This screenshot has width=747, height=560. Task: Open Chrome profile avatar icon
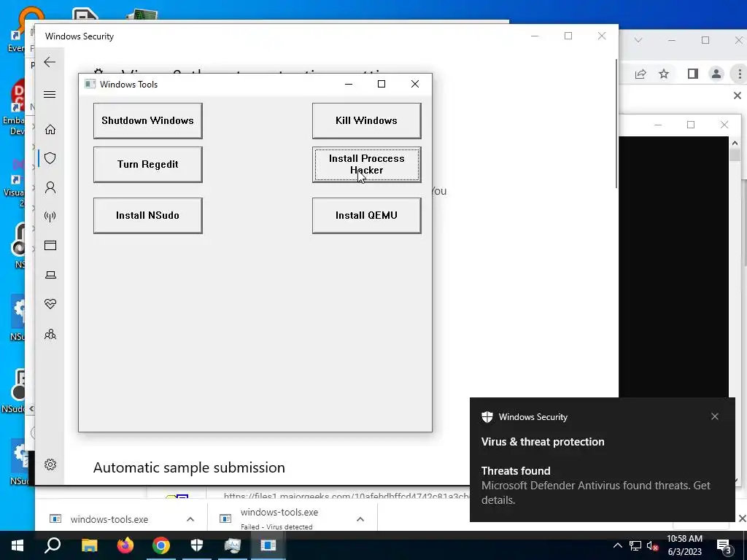716,74
